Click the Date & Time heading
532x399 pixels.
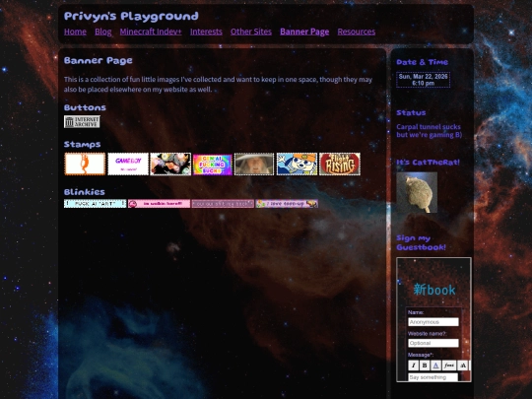(x=422, y=62)
